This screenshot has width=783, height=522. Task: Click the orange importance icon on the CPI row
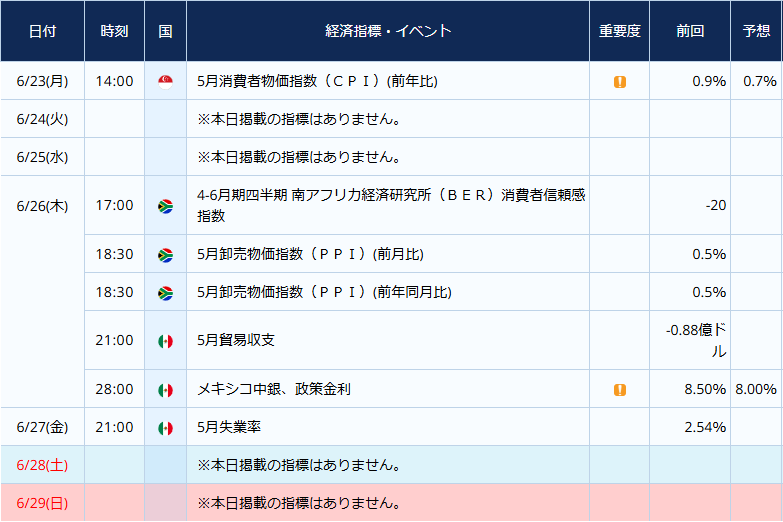[620, 82]
